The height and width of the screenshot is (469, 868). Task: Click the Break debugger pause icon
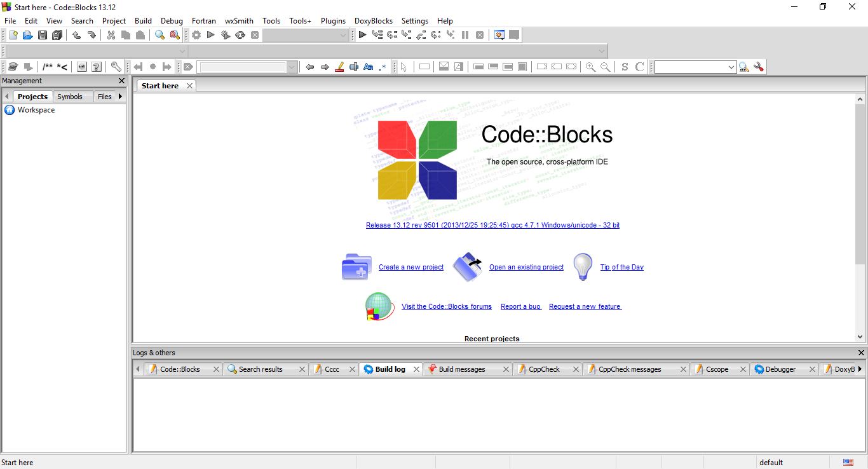(465, 35)
